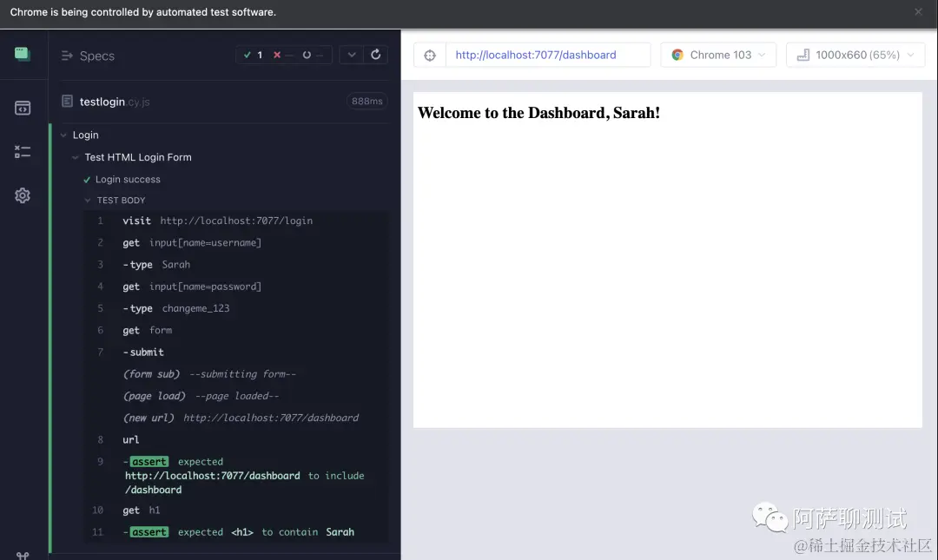
Task: Select the get input[name=username] command
Action: (236, 243)
